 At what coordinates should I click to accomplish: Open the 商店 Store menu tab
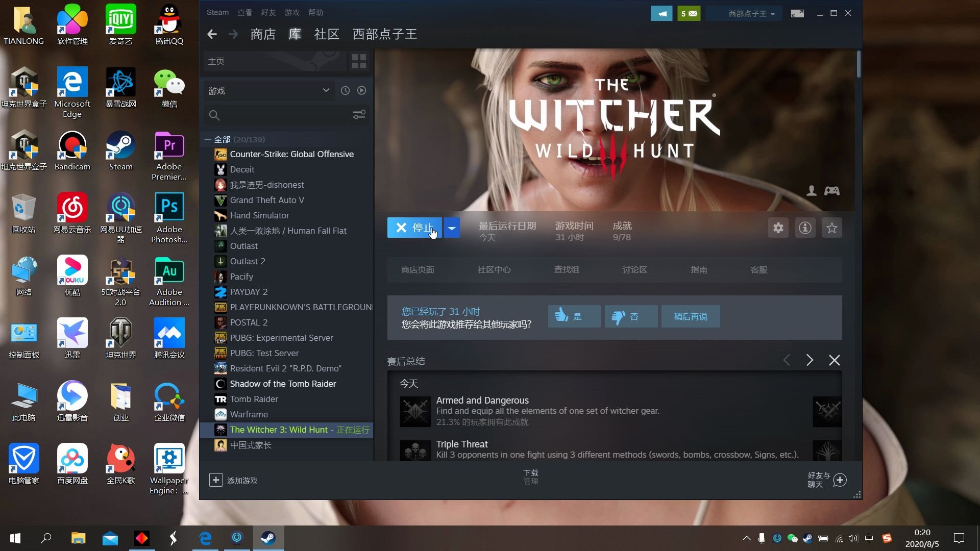click(262, 34)
